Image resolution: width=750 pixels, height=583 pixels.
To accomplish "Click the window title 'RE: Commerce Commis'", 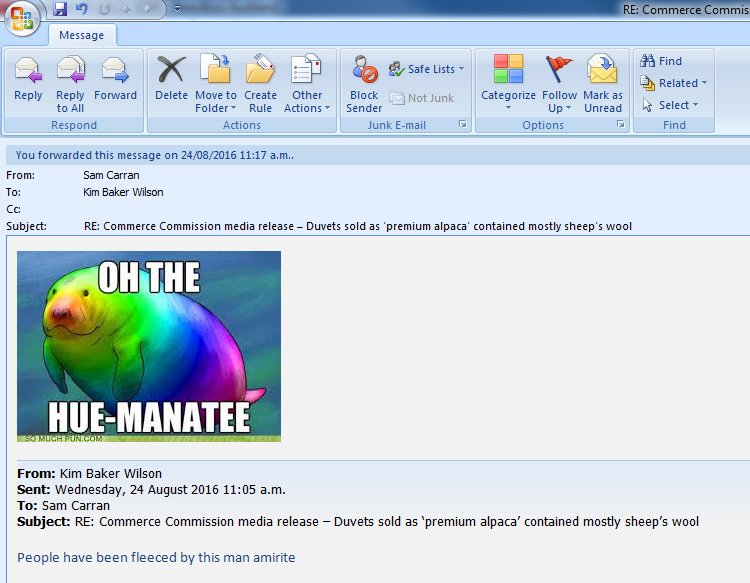I will (x=686, y=10).
